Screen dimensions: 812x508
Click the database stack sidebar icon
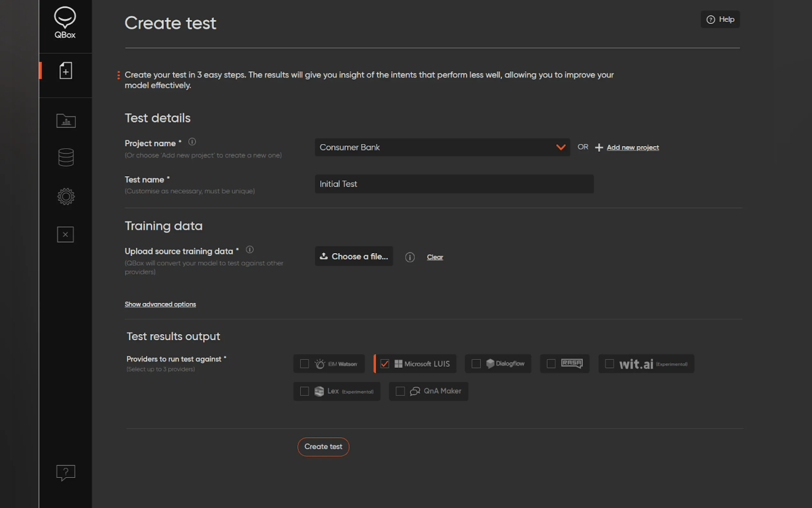point(66,157)
